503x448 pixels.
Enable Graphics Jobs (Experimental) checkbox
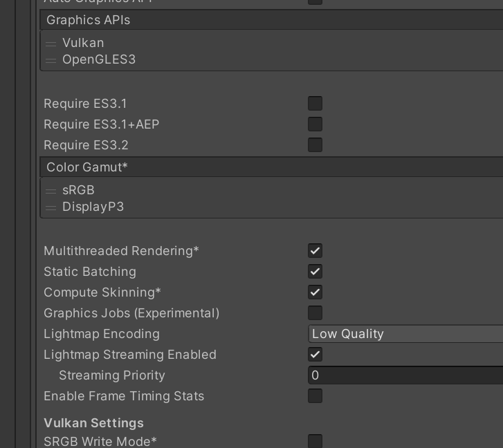315,313
